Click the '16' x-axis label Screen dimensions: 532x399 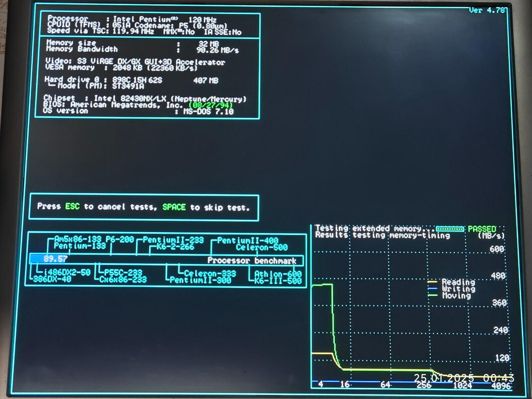345,384
